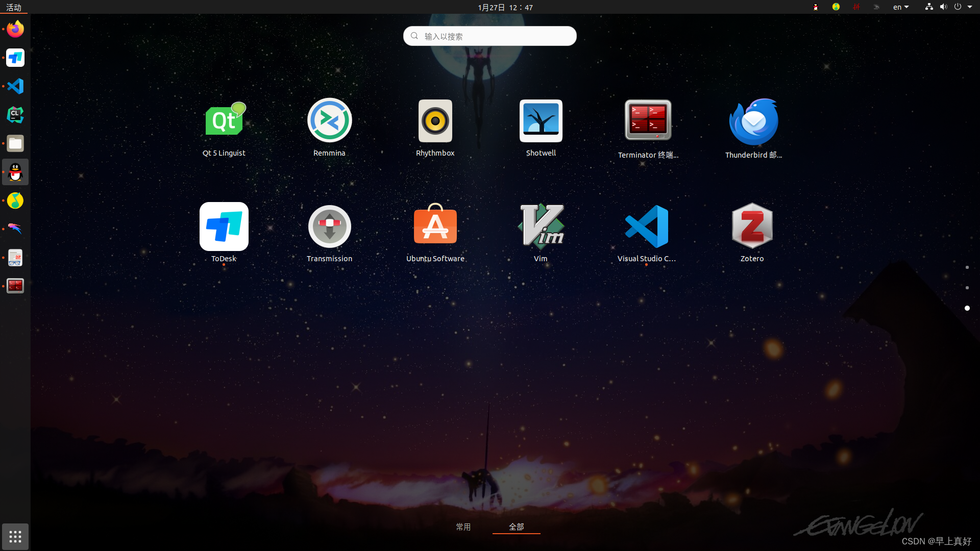The image size is (980, 551).
Task: Click the ToDesk icon in the dock
Action: coord(15,58)
